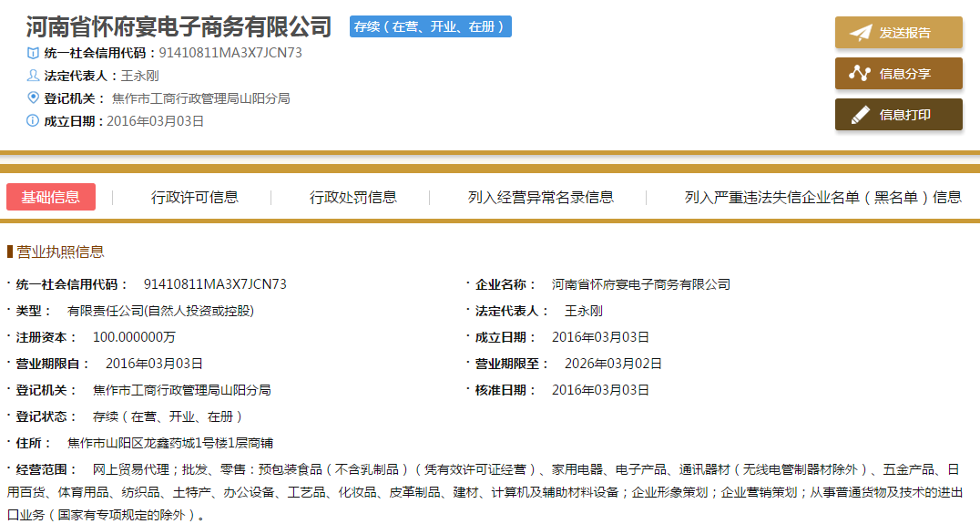This screenshot has width=980, height=524.
Task: Open the 行政处罚信息 tab
Action: click(353, 197)
